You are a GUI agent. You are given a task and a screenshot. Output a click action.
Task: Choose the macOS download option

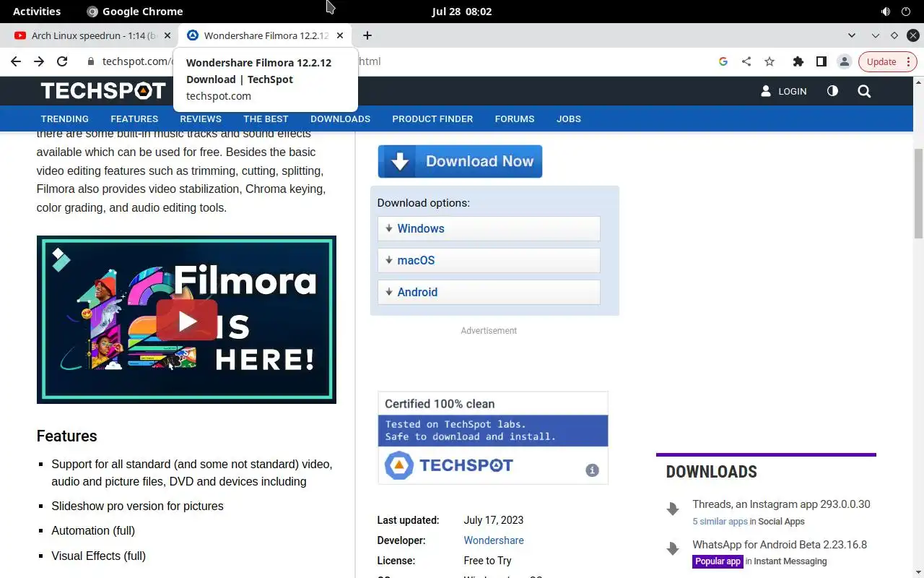pyautogui.click(x=489, y=260)
